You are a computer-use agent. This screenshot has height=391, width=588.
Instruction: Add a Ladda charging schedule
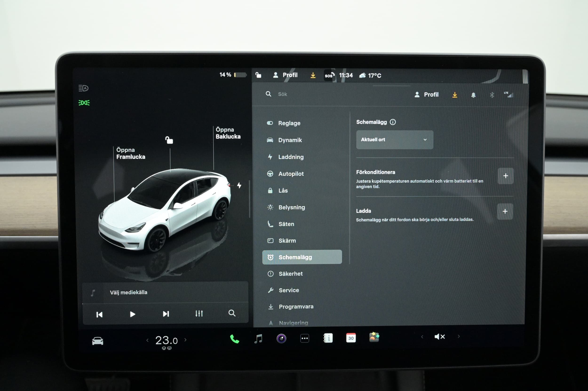(x=505, y=211)
